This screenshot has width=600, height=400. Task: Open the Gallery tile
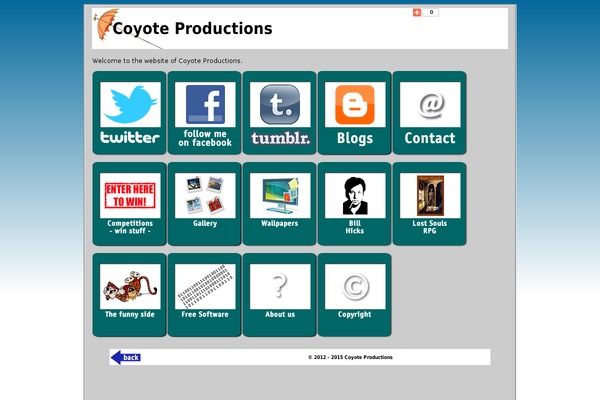tap(205, 203)
